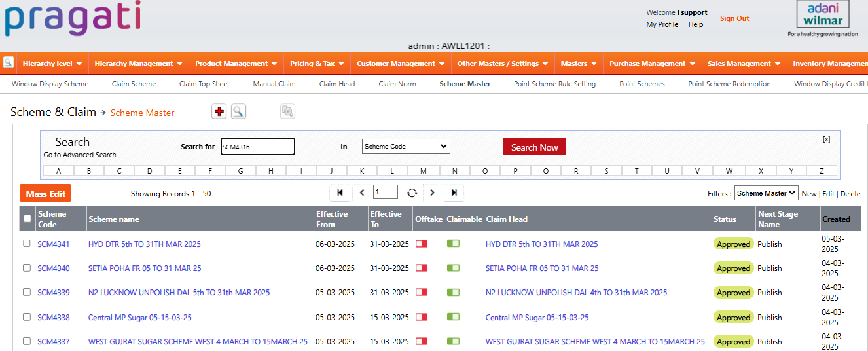Open the Customer Management menu
The image size is (868, 351).
[x=401, y=64]
